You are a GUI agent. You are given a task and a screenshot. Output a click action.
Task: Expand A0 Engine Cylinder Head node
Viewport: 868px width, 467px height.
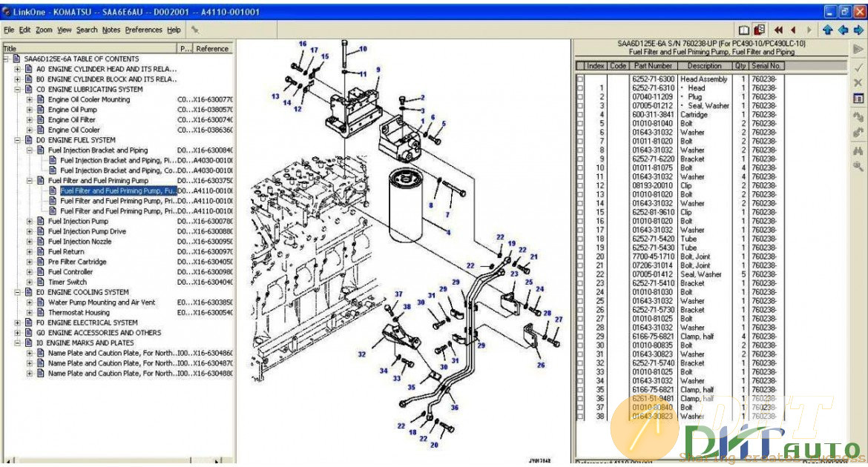coord(17,69)
